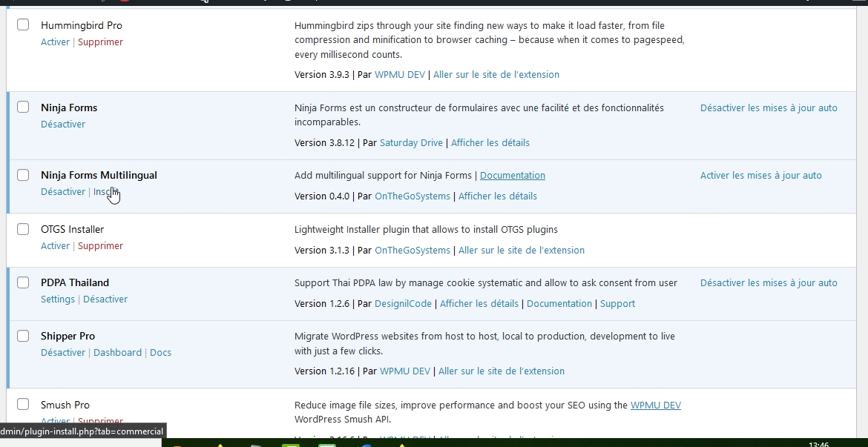868x447 pixels.
Task: Show details for Ninja Forms Multilingual
Action: point(498,196)
